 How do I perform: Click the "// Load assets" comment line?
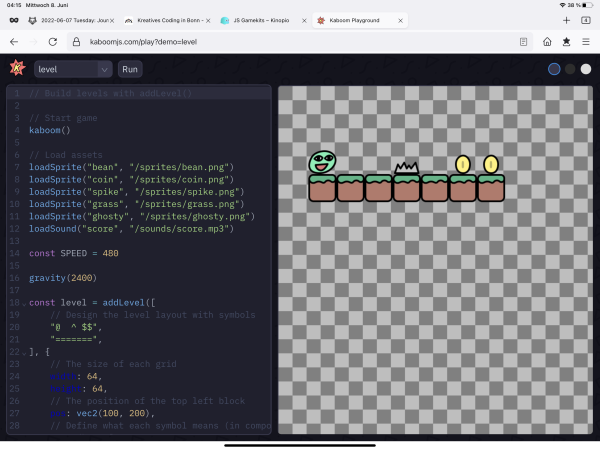(x=66, y=155)
